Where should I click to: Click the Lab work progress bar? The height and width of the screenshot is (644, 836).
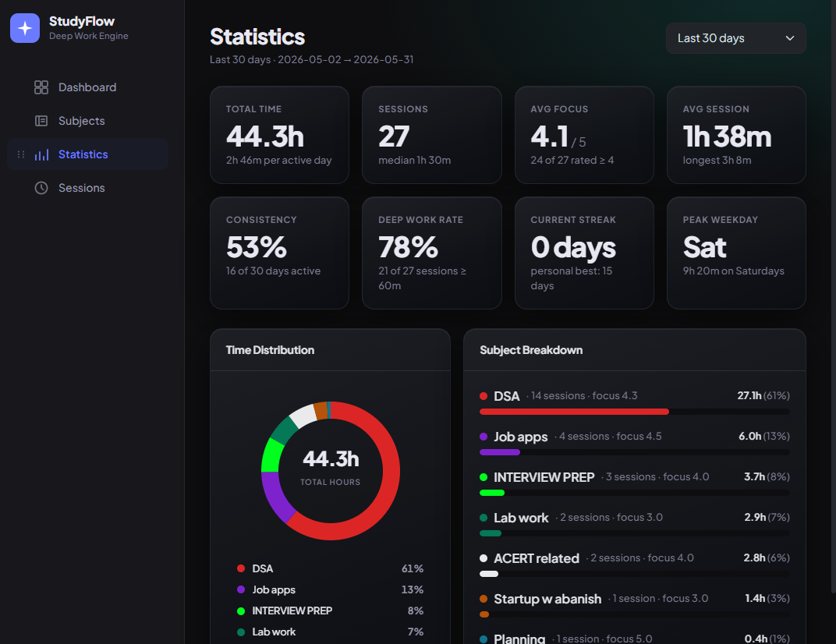pos(491,533)
